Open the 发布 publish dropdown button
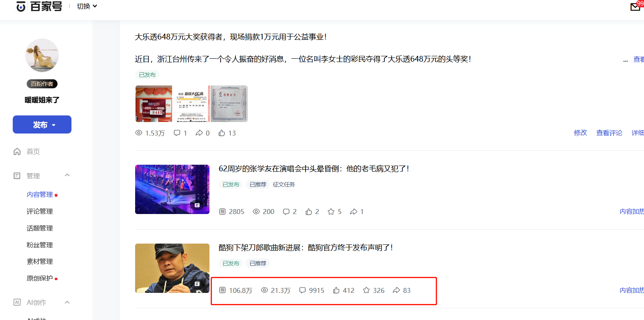 (x=42, y=124)
